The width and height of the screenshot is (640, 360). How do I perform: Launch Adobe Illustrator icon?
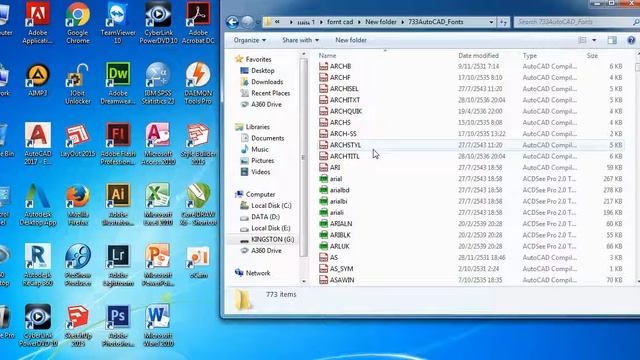tap(118, 204)
